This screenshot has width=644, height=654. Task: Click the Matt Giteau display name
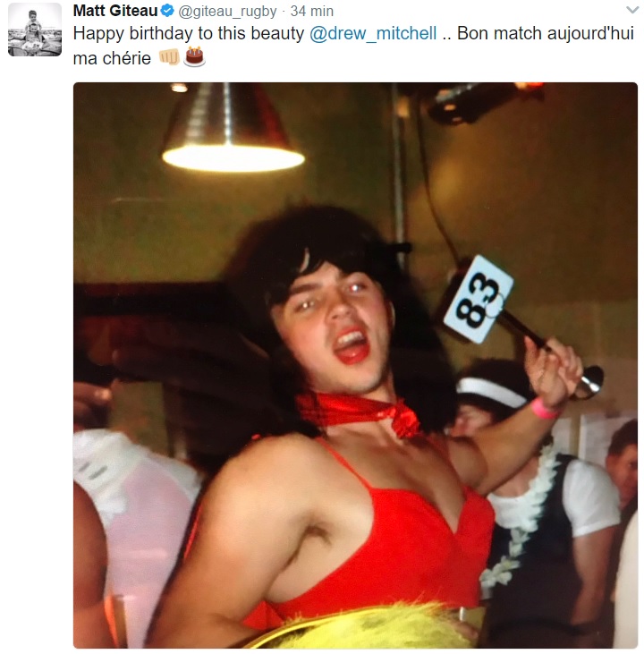(x=115, y=11)
